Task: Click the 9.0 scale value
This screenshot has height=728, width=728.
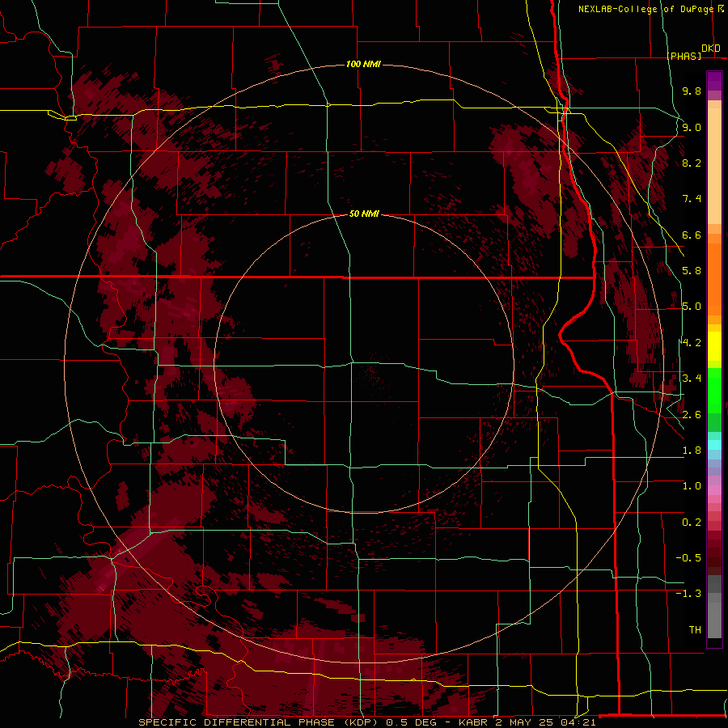Action: (x=692, y=127)
